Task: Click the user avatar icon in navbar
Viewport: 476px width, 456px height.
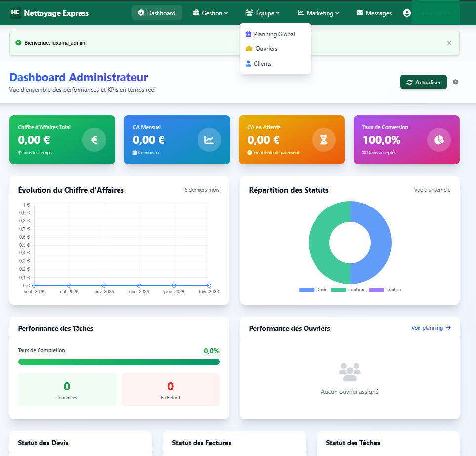Action: 407,13
